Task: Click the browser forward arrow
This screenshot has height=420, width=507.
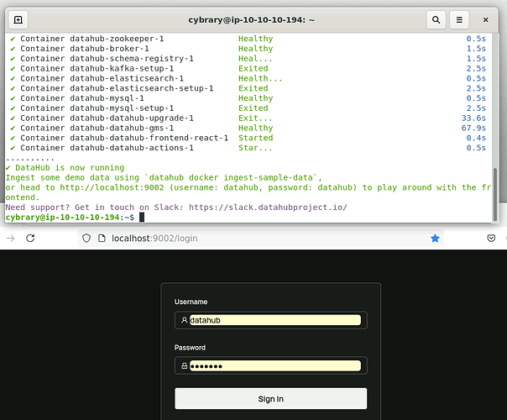Action: (10, 239)
